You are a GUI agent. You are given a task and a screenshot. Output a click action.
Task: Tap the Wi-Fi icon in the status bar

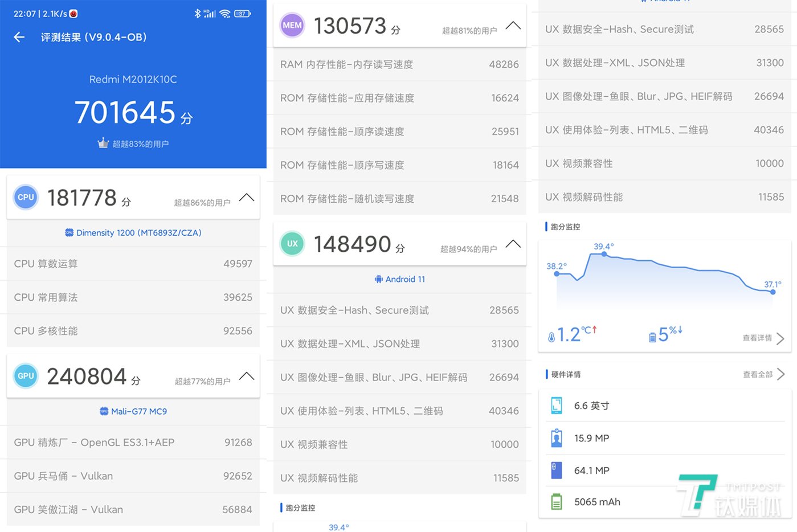(x=225, y=13)
